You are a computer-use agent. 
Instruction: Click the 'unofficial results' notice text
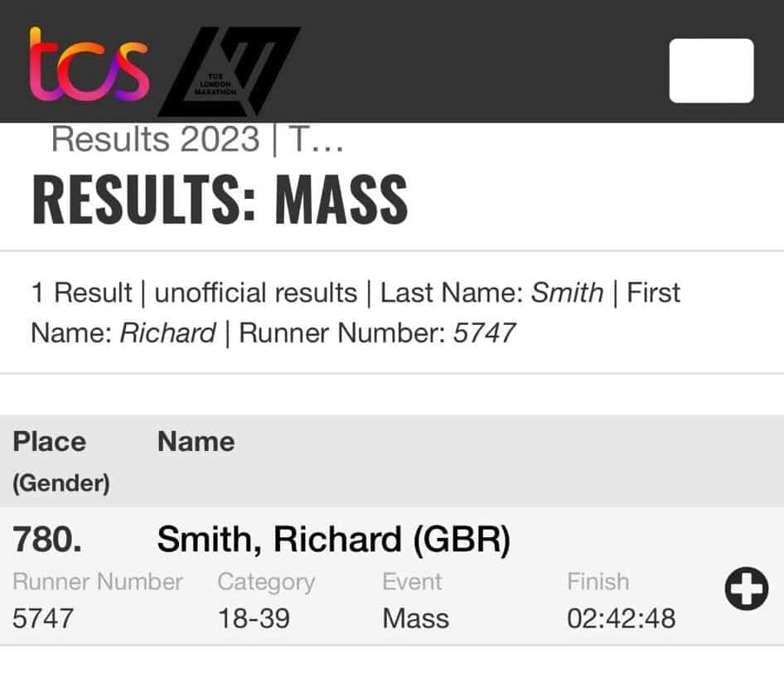click(255, 293)
